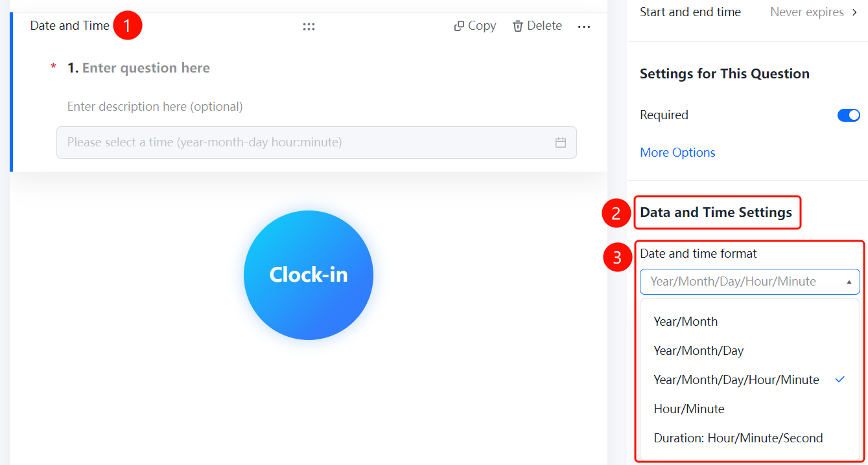
Task: Click red annotation marker number 1
Action: [x=127, y=26]
